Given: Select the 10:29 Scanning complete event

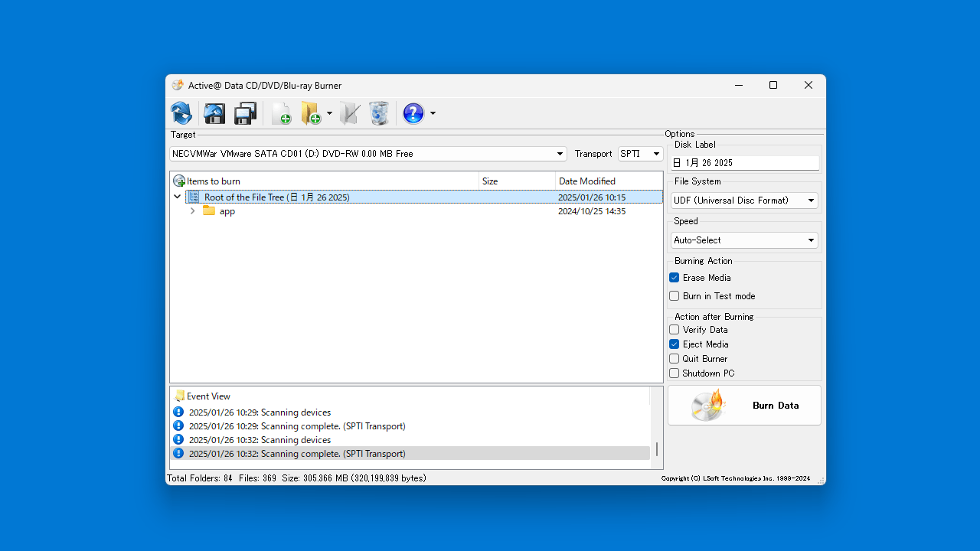Looking at the screenshot, I should (410, 426).
